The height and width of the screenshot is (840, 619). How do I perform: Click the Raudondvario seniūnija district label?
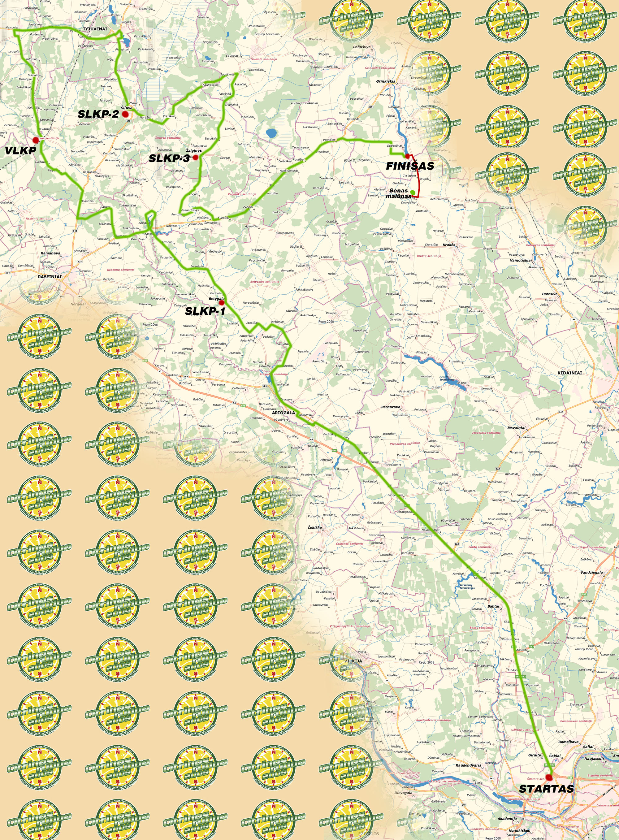[x=434, y=720]
